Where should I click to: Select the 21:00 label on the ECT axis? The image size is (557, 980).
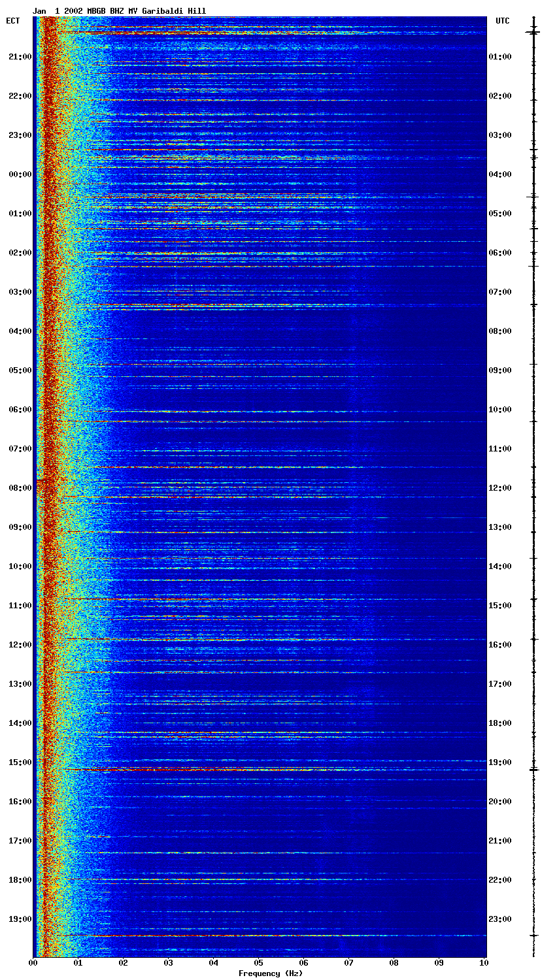[x=20, y=57]
